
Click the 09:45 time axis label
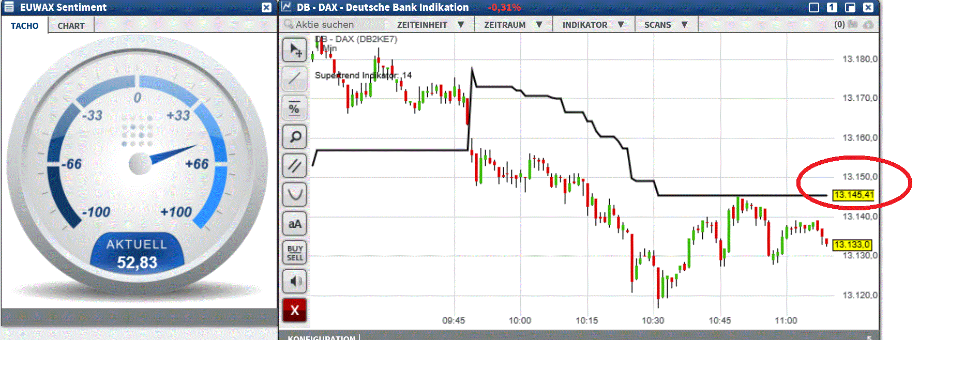454,321
